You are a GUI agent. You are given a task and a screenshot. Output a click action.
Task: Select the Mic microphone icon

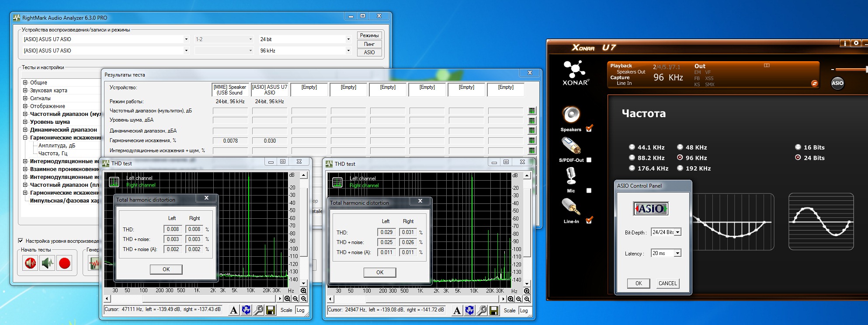click(571, 176)
